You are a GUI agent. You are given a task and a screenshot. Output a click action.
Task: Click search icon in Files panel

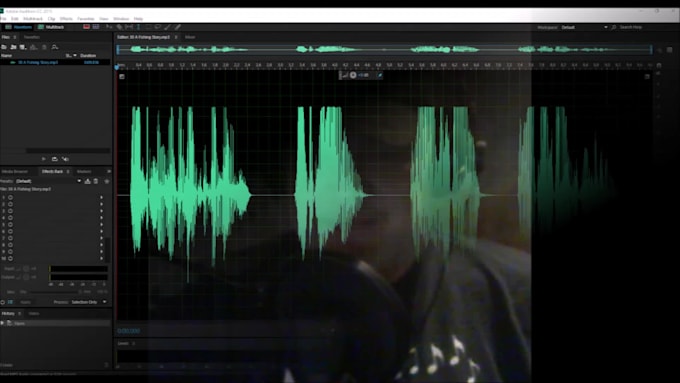[55, 47]
